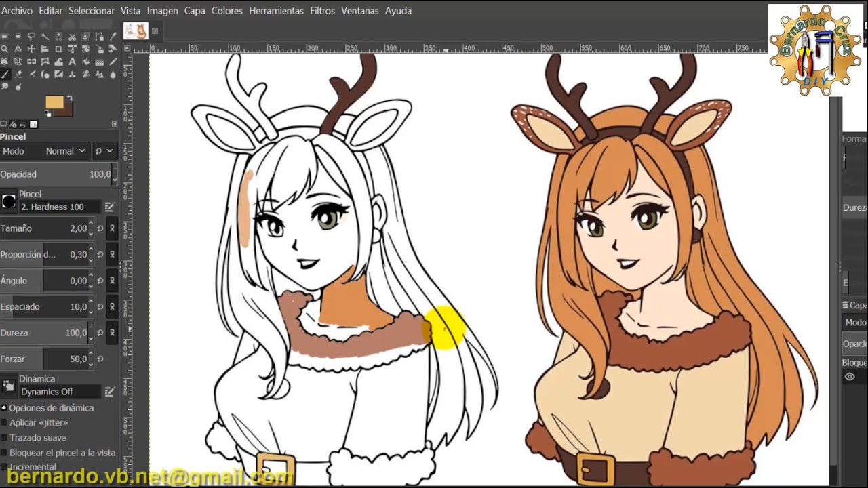This screenshot has width=868, height=488.
Task: Check Bloquear el pincel a la vista
Action: pyautogui.click(x=4, y=453)
